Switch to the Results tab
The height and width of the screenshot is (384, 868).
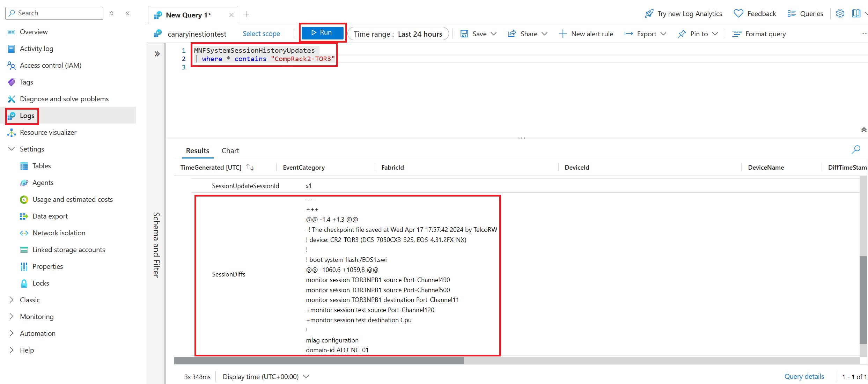198,151
